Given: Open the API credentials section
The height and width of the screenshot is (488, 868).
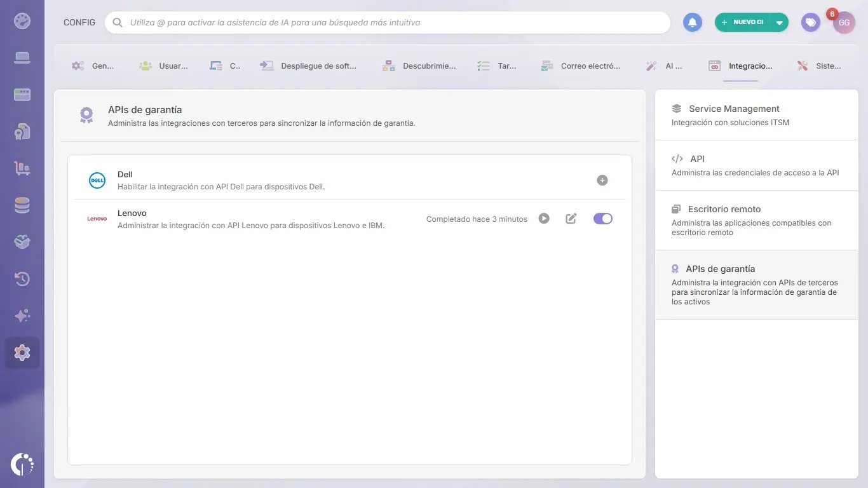Looking at the screenshot, I should click(x=757, y=165).
